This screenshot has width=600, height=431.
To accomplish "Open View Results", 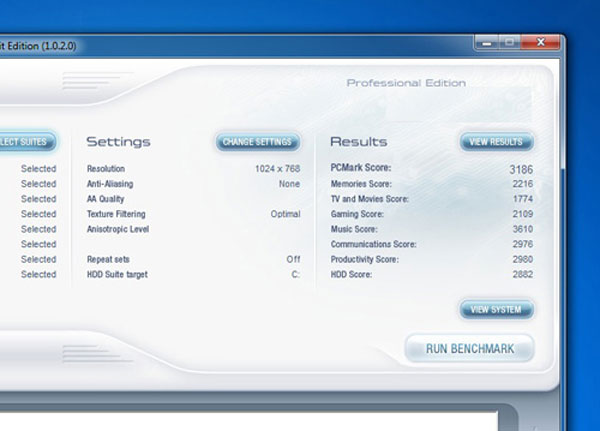I will point(496,142).
